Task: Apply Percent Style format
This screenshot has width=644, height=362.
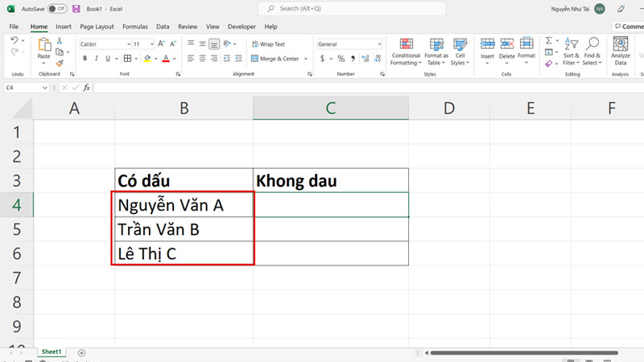Action: click(x=341, y=59)
